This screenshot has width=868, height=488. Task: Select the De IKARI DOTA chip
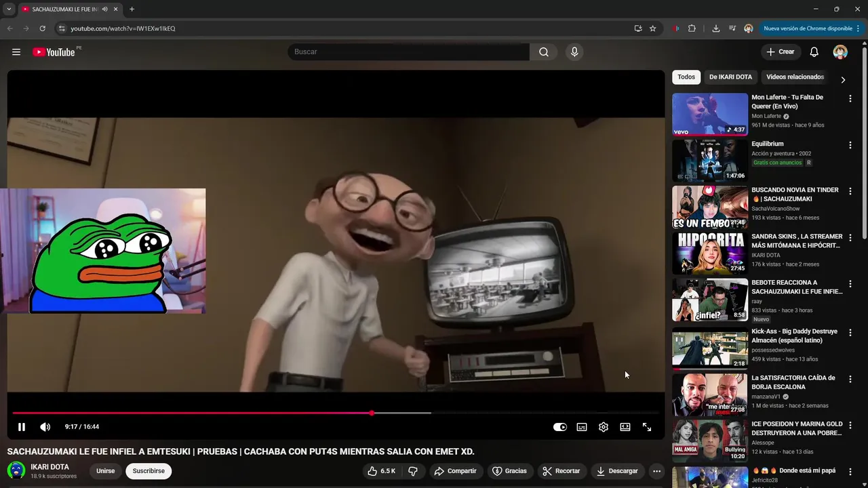pos(730,77)
